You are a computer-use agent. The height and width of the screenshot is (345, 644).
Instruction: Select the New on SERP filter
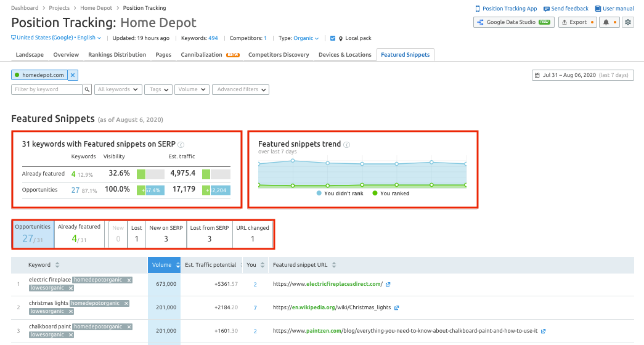coord(166,234)
